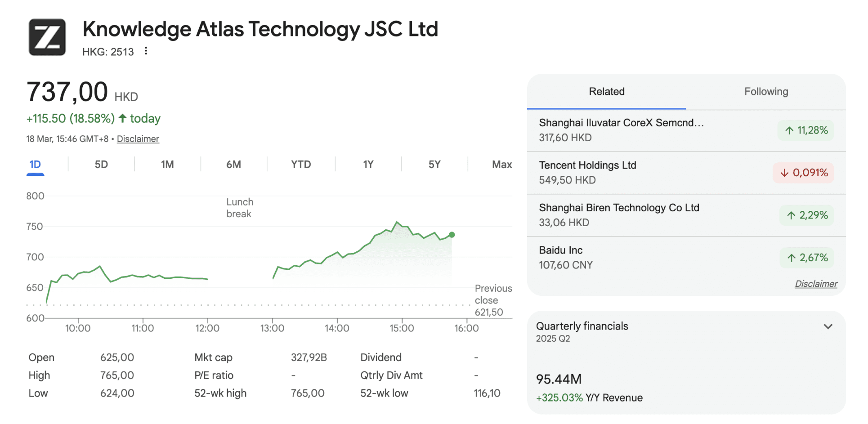Expand the Quarterly financials panel chevron

[x=828, y=326]
